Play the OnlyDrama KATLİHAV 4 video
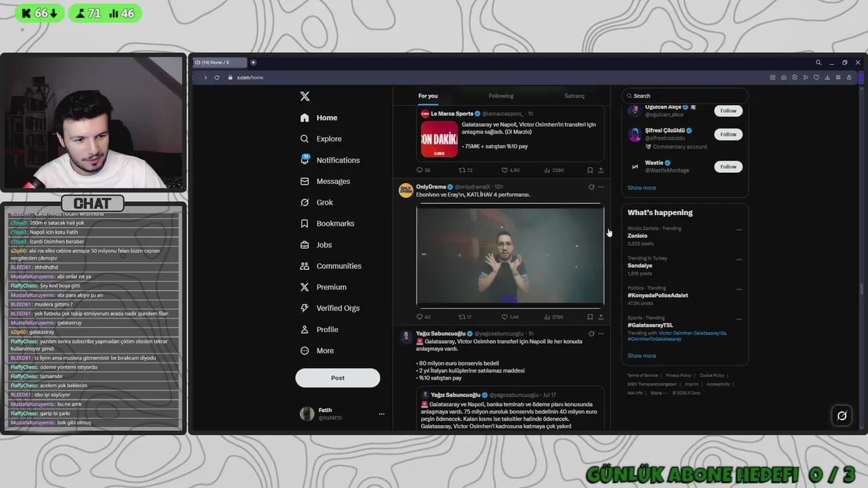This screenshot has width=868, height=488. click(x=510, y=255)
